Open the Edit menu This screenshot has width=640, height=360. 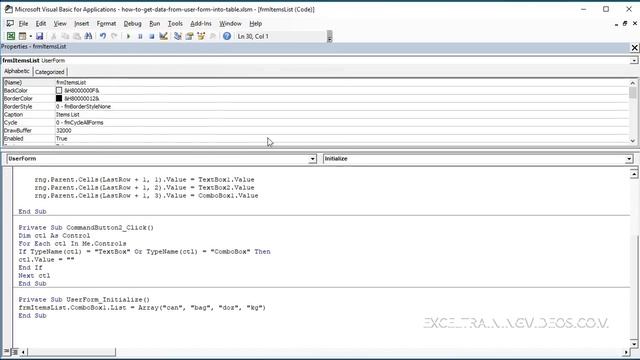(x=41, y=24)
